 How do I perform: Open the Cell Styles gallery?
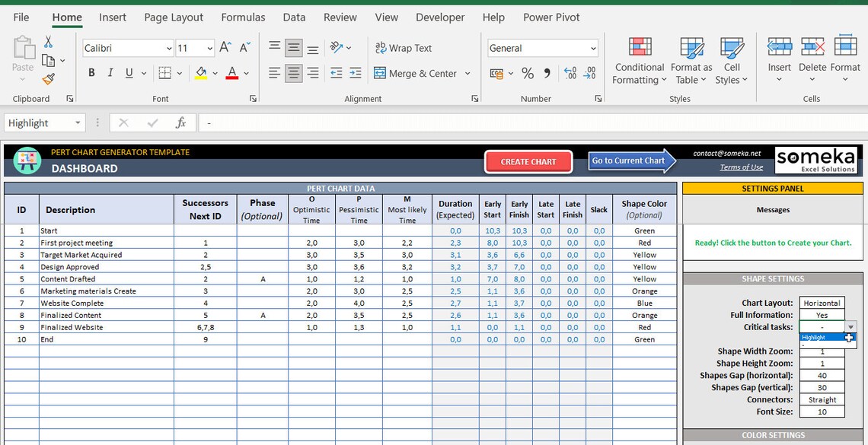coord(731,59)
